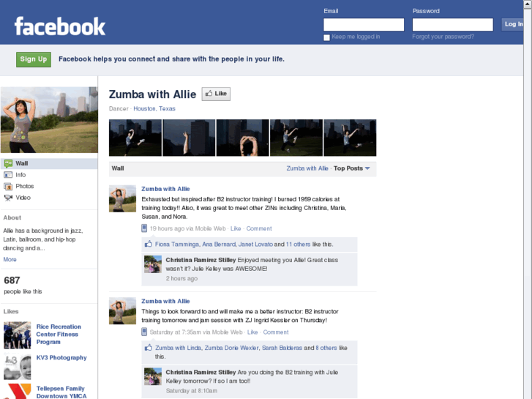Expand the Top Posts filter dropdown
532x399 pixels.
[x=351, y=168]
